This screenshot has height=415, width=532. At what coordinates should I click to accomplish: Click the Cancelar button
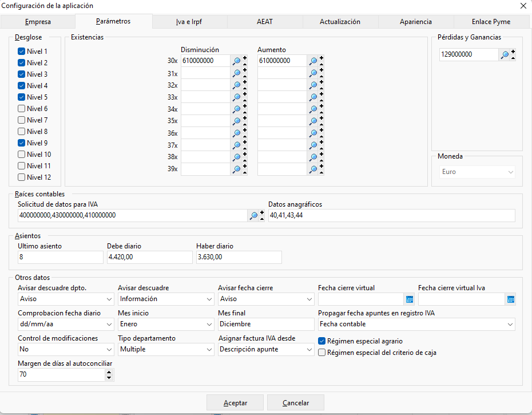296,403
